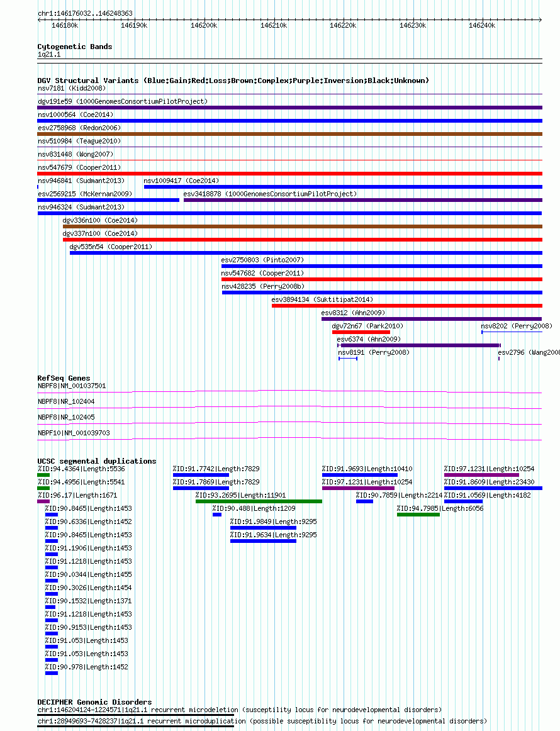
Task: Select gene NBPF8|NR_102405
Action: point(66,417)
